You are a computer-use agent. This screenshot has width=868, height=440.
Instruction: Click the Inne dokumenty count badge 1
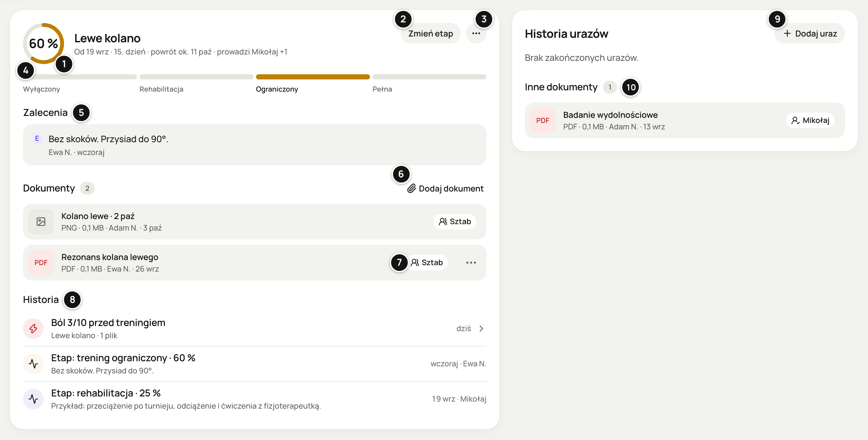click(x=610, y=87)
